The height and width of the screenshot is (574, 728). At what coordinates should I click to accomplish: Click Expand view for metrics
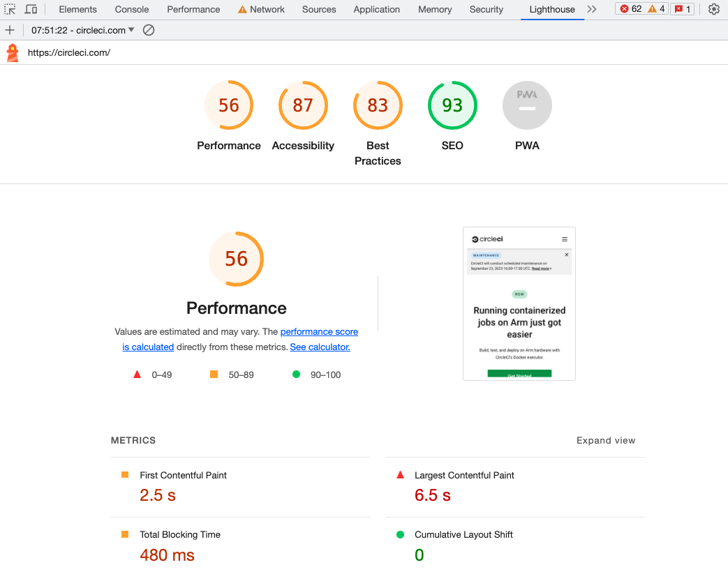click(x=605, y=440)
